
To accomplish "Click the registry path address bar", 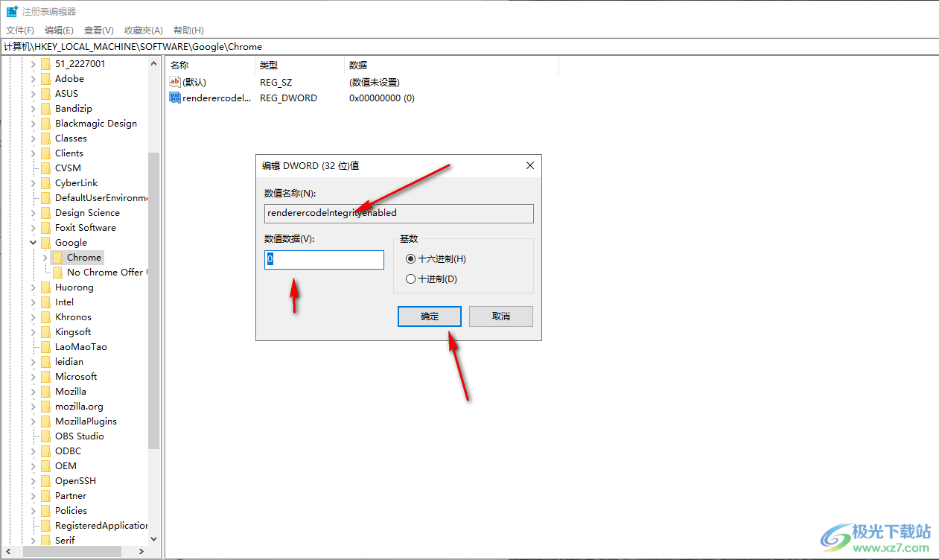I will (x=469, y=46).
